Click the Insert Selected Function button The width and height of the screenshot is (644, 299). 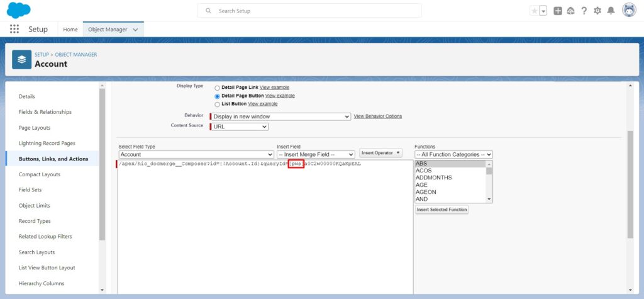pyautogui.click(x=441, y=210)
